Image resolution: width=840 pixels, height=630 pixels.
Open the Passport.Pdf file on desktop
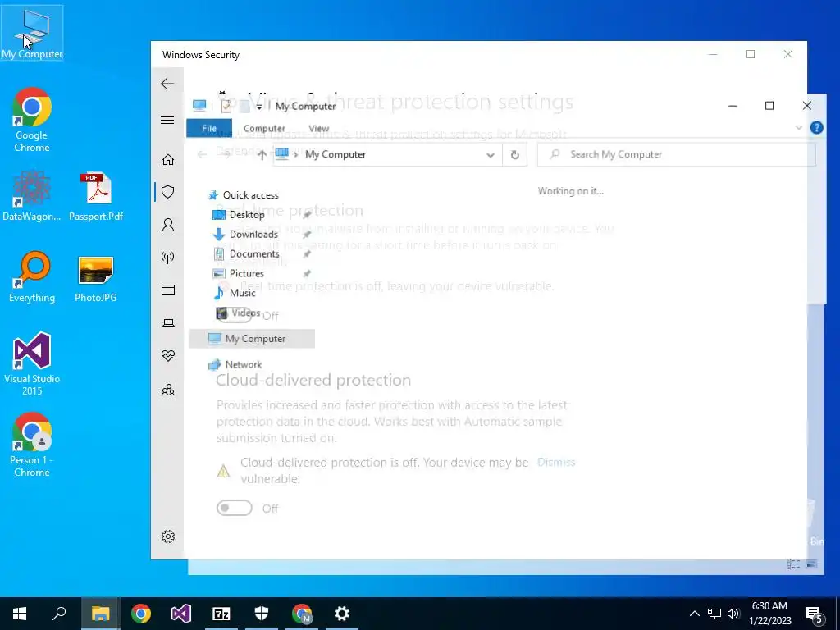[x=96, y=195]
